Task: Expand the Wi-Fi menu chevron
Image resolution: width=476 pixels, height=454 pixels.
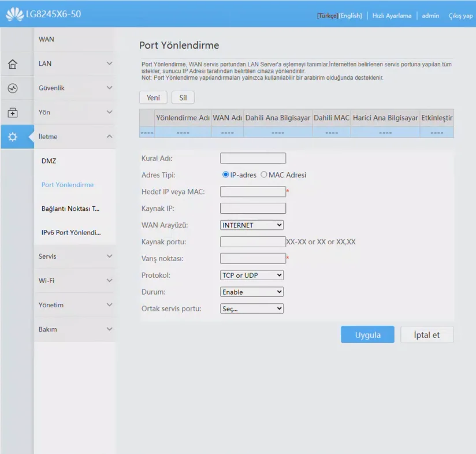Action: (110, 280)
